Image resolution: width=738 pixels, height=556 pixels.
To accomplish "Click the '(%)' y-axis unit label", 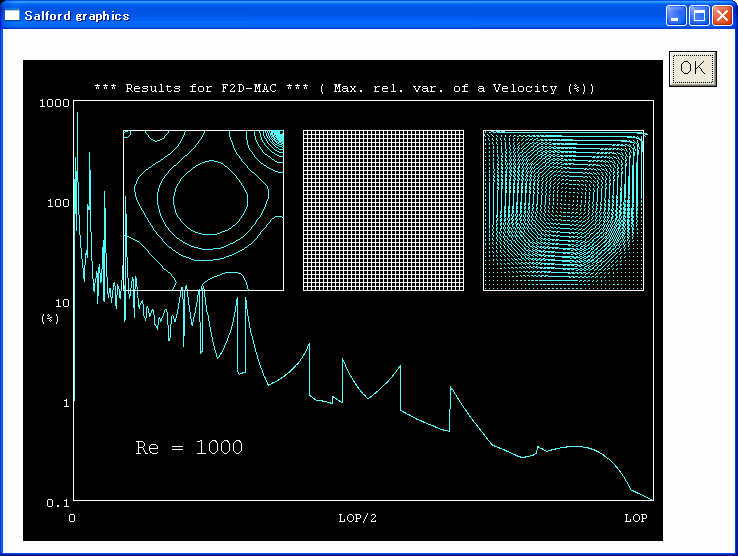I will pyautogui.click(x=50, y=319).
